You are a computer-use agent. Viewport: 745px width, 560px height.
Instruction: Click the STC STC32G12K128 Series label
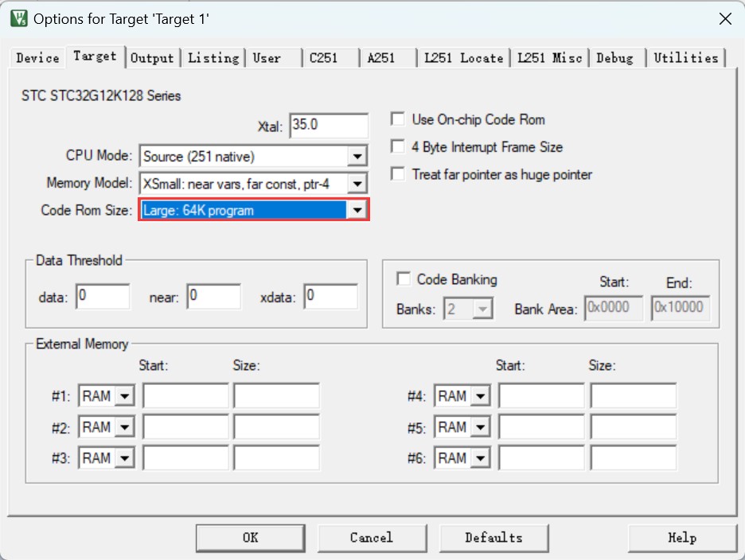click(101, 95)
